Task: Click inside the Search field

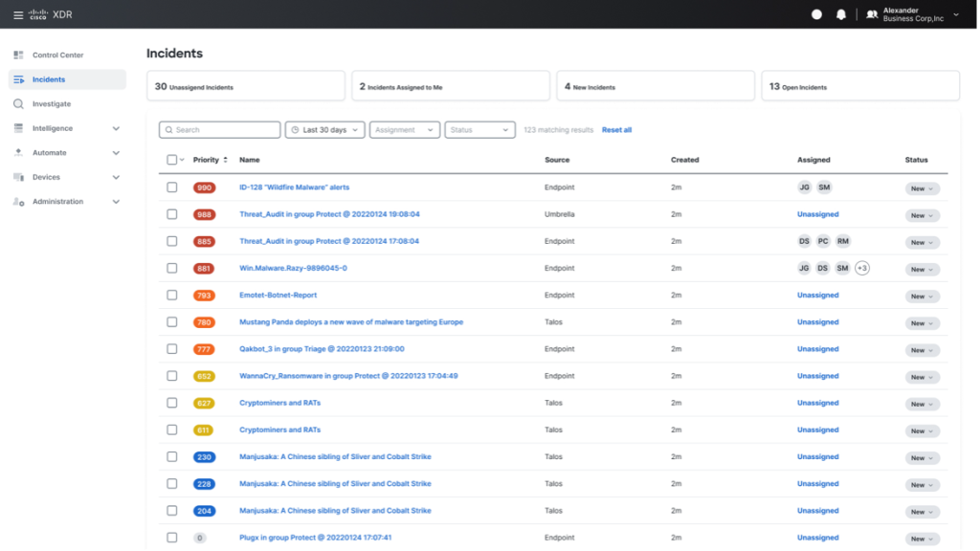Action: pos(219,129)
